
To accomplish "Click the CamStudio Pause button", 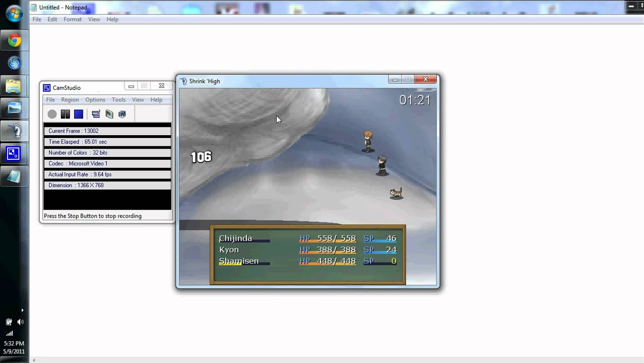I will coord(66,114).
